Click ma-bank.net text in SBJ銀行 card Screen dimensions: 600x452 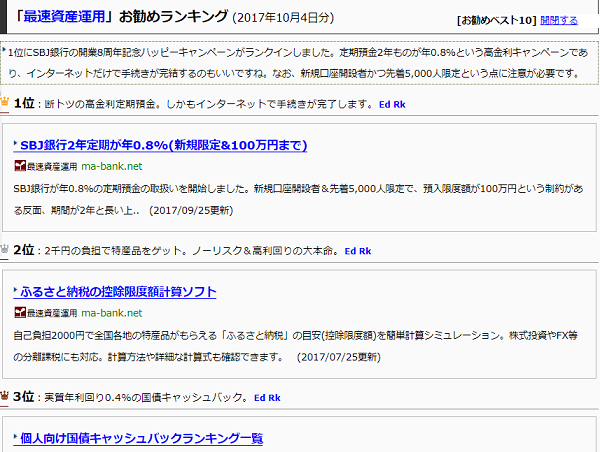(112, 166)
